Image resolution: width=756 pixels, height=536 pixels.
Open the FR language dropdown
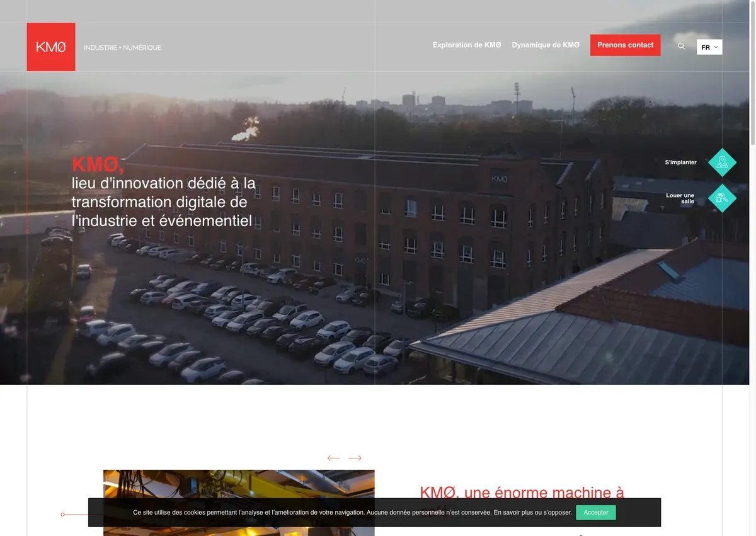coord(709,47)
